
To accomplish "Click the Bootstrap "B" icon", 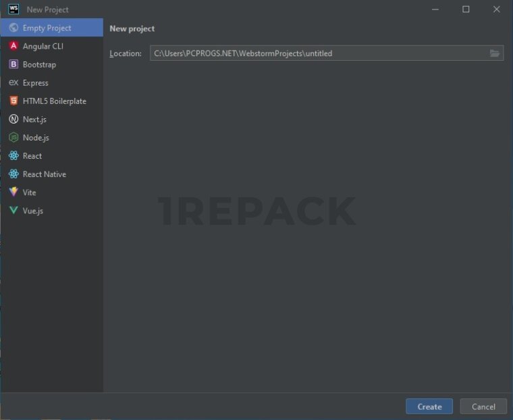I will tap(13, 65).
